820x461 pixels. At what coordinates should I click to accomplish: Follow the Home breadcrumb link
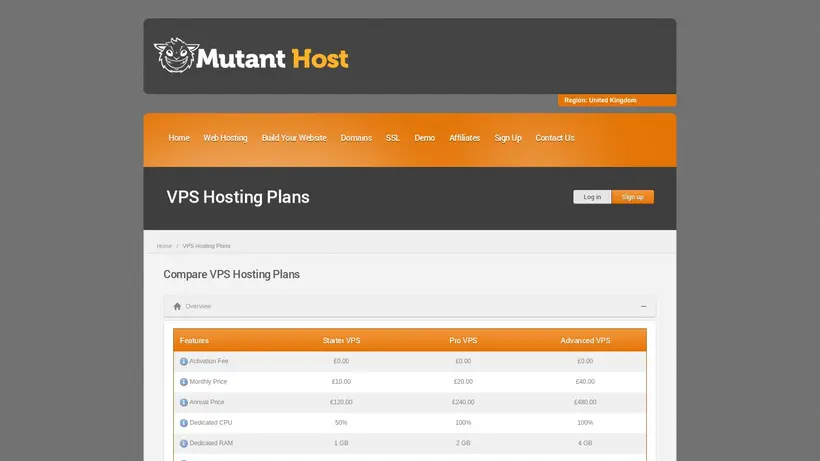164,246
